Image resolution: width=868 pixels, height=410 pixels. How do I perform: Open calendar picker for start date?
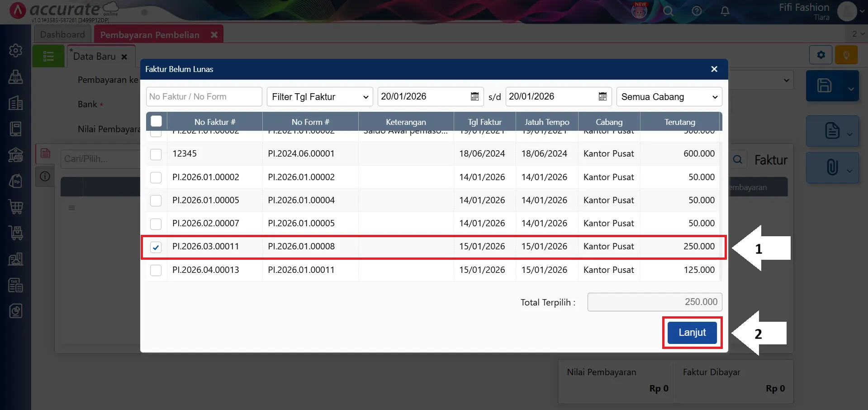click(x=474, y=96)
